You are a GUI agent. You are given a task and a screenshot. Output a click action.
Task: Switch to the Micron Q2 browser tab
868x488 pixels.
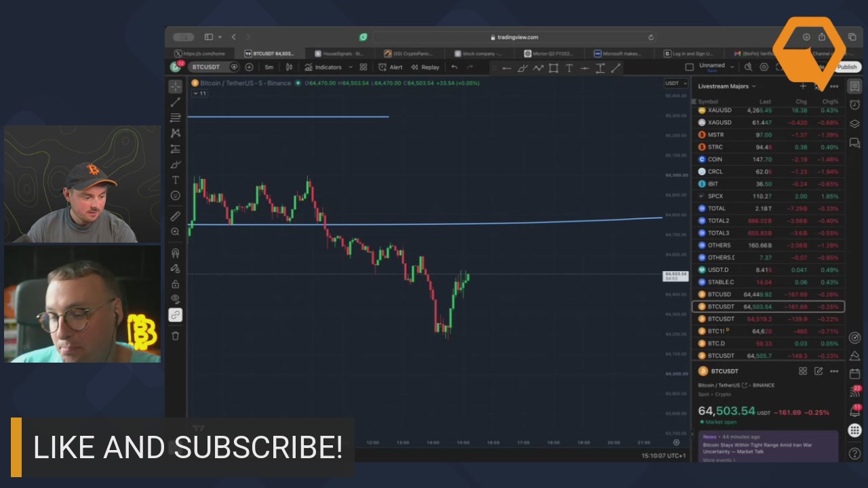(551, 54)
